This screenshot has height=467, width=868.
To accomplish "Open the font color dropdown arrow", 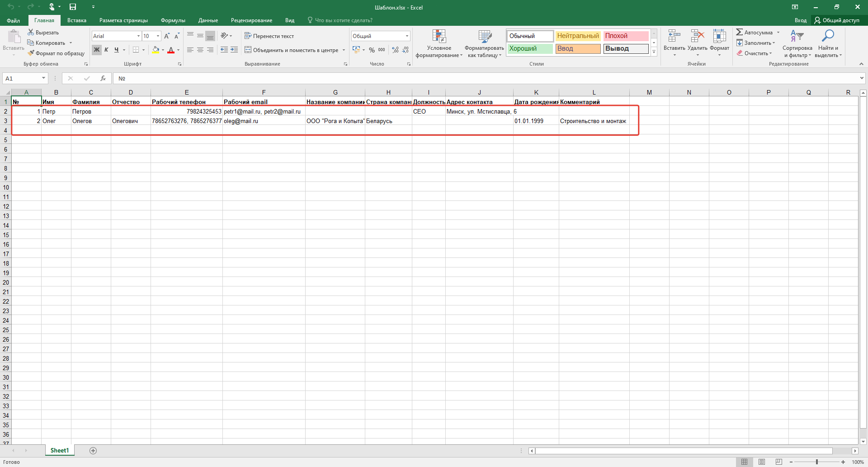I will tap(178, 50).
